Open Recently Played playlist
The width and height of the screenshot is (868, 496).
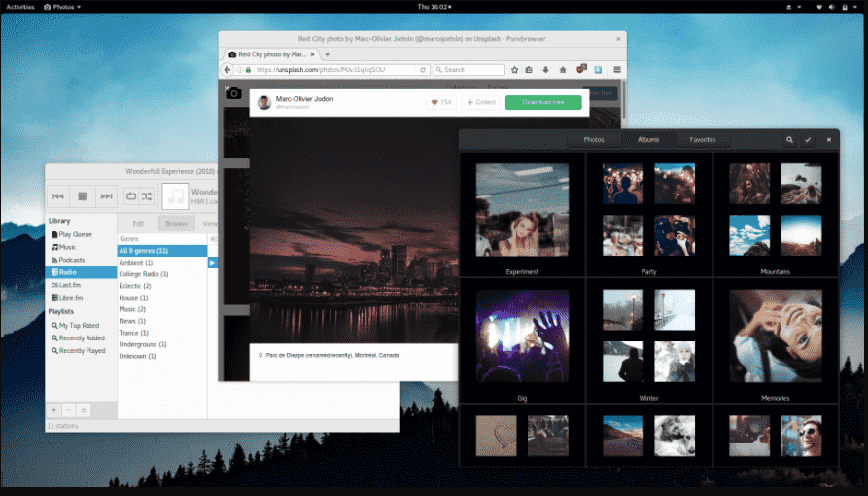coord(81,351)
